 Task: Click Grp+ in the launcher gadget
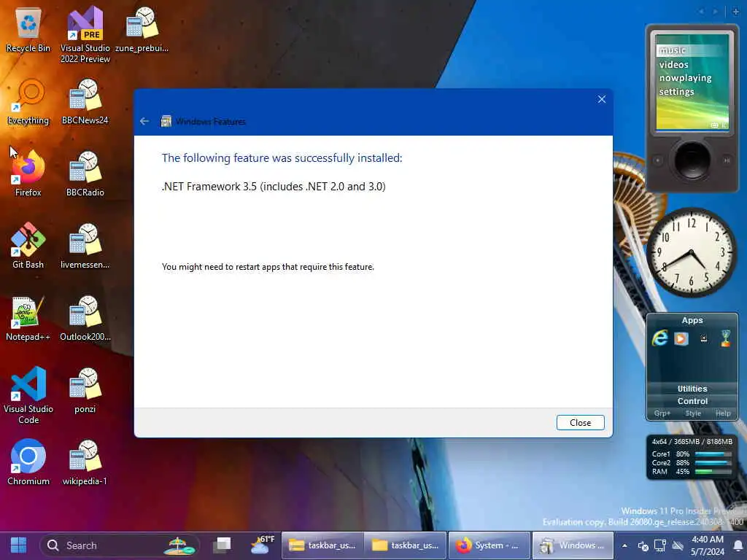(x=662, y=413)
